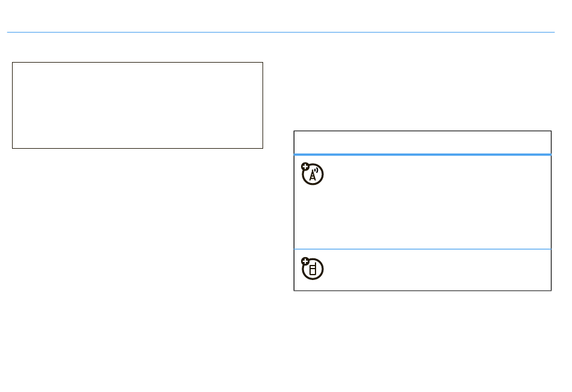Click the top border of left box
The width and height of the screenshot is (572, 392).
point(137,62)
